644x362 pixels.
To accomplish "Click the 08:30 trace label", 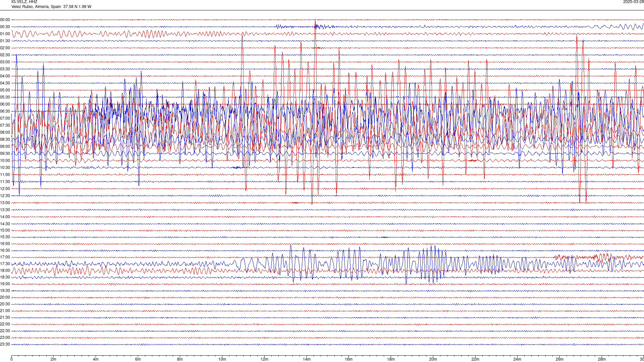I will [5, 139].
